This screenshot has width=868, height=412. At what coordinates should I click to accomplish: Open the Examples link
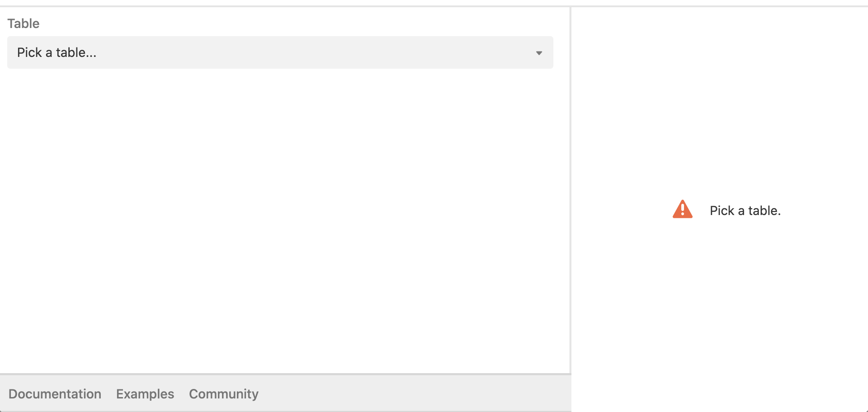coord(145,394)
